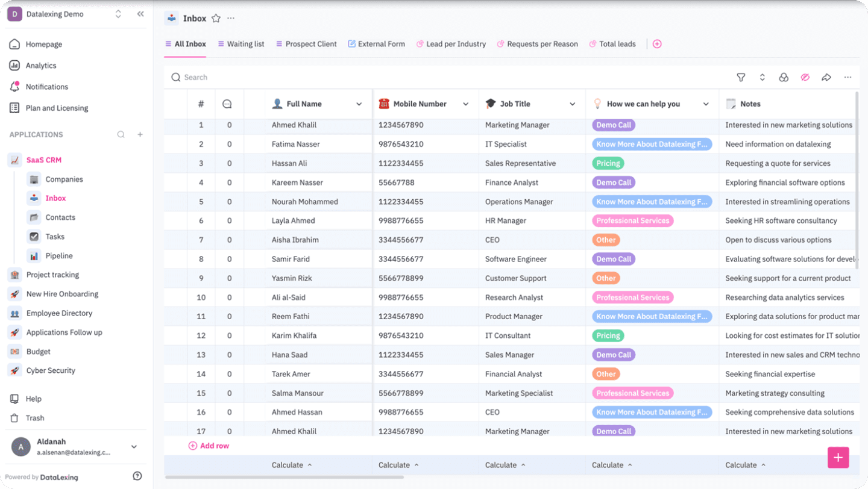Collapse the sidebar with double chevron icon
This screenshot has height=489, width=868.
click(140, 14)
